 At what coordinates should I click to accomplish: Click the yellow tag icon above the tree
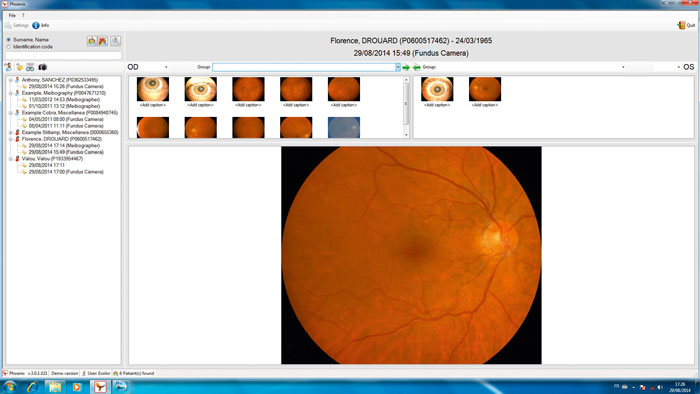coord(20,67)
